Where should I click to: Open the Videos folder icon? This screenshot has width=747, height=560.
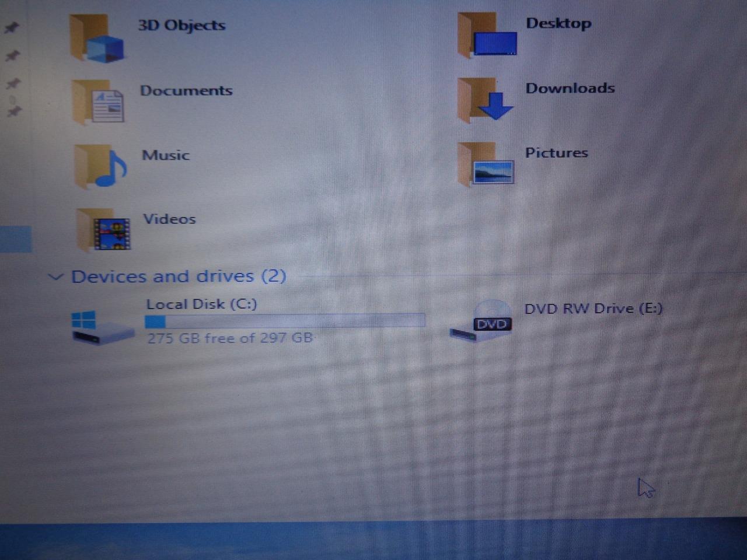103,230
